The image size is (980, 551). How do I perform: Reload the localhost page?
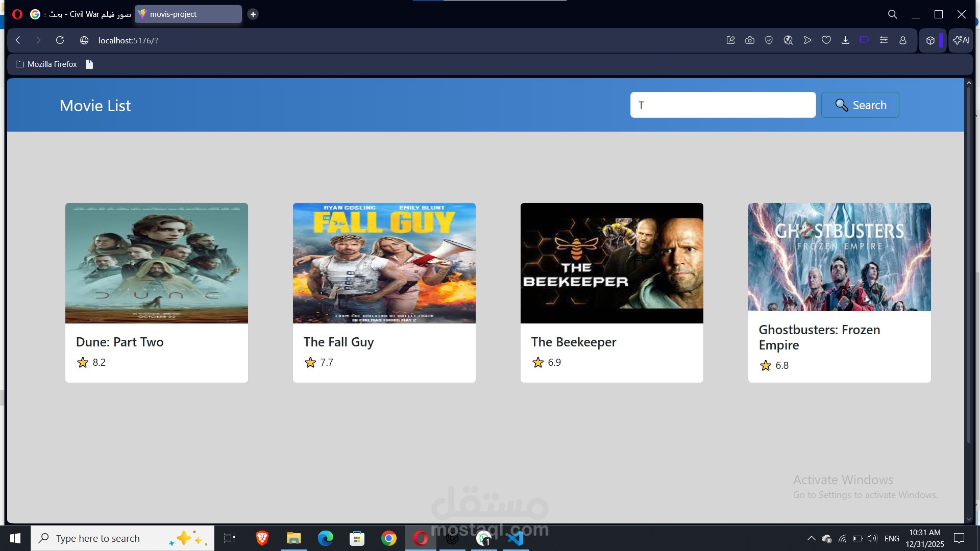[60, 40]
